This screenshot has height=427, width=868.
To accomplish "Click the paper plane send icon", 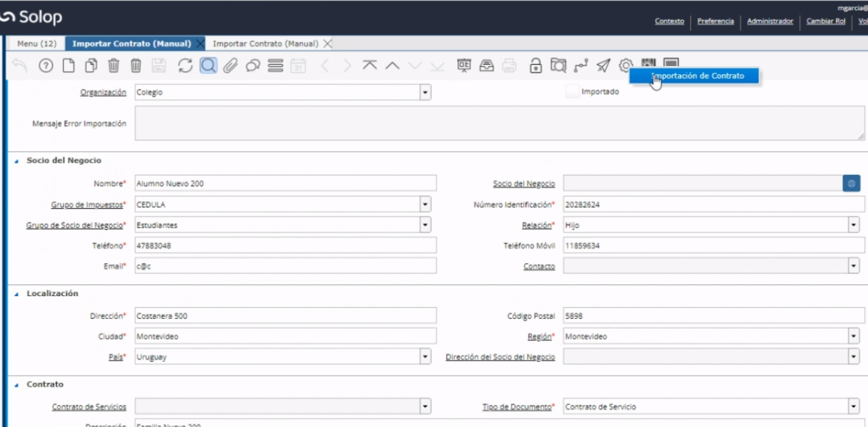I will coord(603,66).
